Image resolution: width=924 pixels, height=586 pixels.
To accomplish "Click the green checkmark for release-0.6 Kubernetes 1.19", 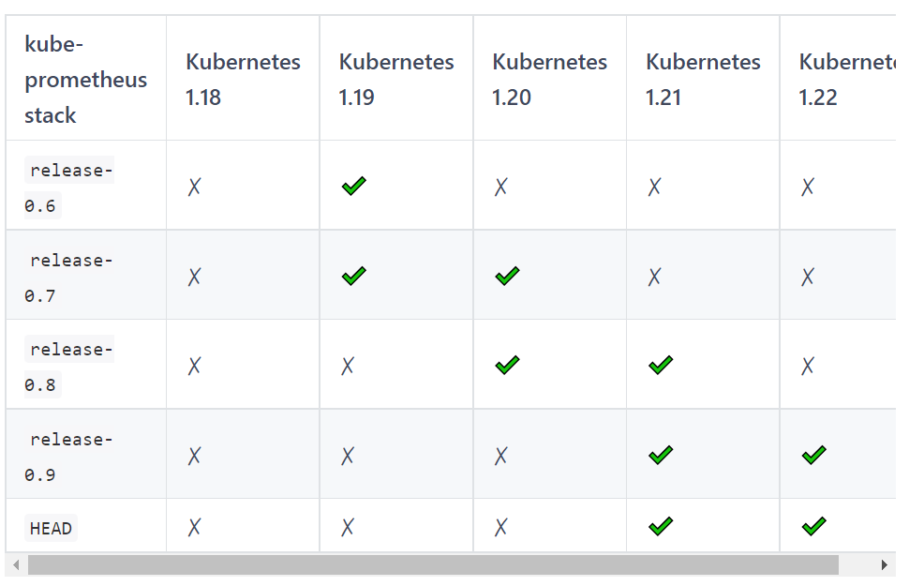I will point(353,187).
